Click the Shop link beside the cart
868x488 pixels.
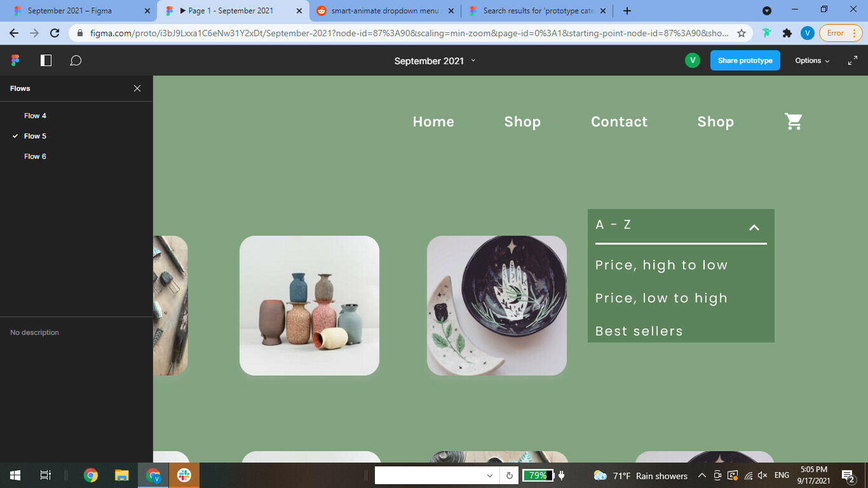[x=715, y=122]
